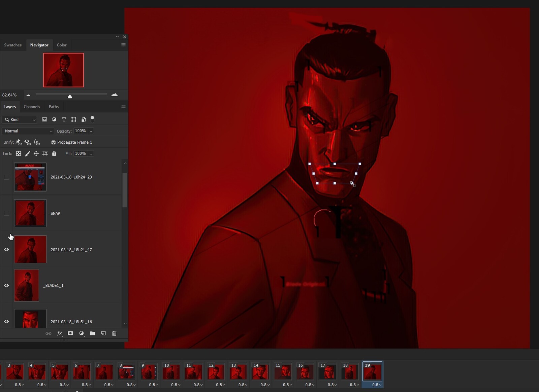The width and height of the screenshot is (539, 392).
Task: Filter layers by shape layers icon
Action: [74, 119]
